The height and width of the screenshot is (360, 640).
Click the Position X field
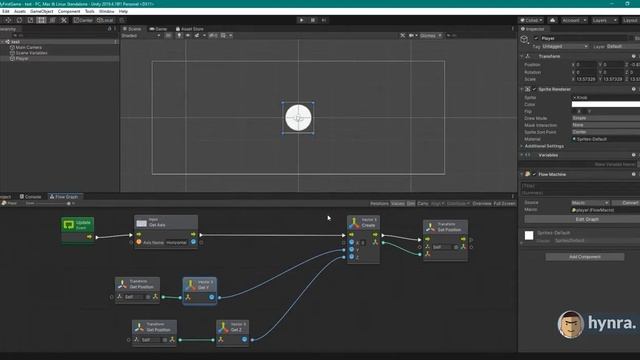point(587,64)
